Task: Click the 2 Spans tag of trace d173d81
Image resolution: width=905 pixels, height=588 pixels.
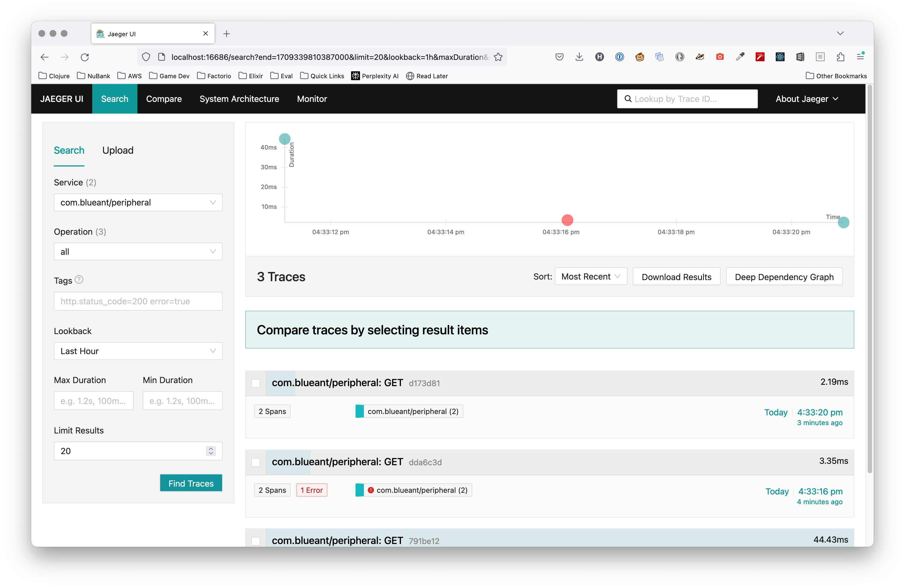Action: click(x=272, y=411)
